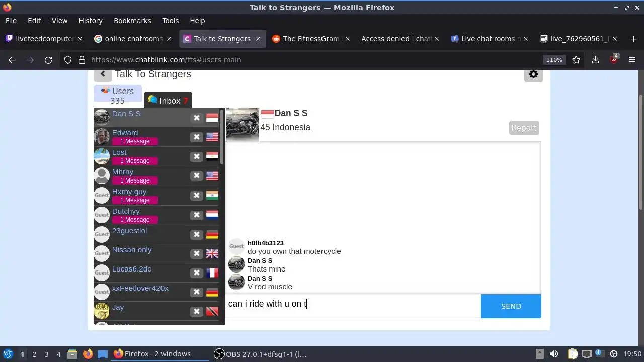Remove xxFeetlover420x conversation from inbox
This screenshot has width=644, height=362.
(x=197, y=292)
